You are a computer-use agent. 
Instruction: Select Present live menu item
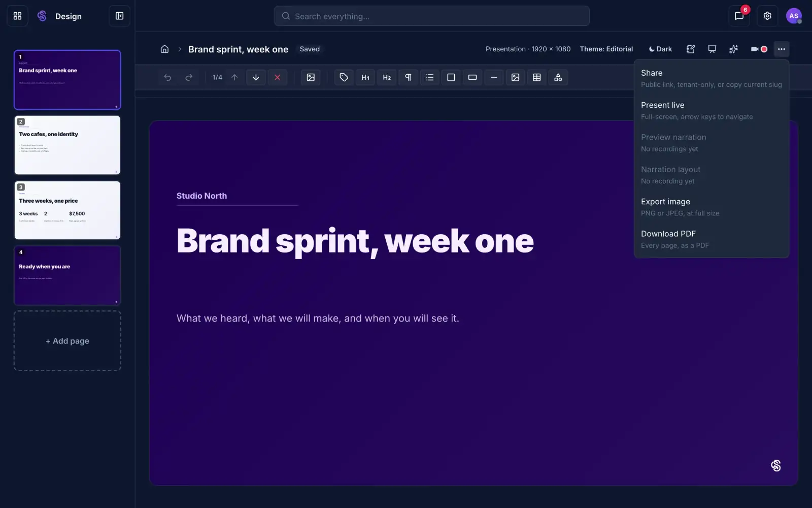point(712,110)
